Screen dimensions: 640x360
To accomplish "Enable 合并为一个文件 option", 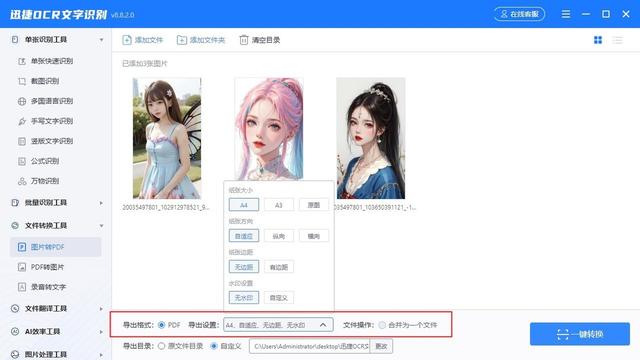I will pos(382,325).
